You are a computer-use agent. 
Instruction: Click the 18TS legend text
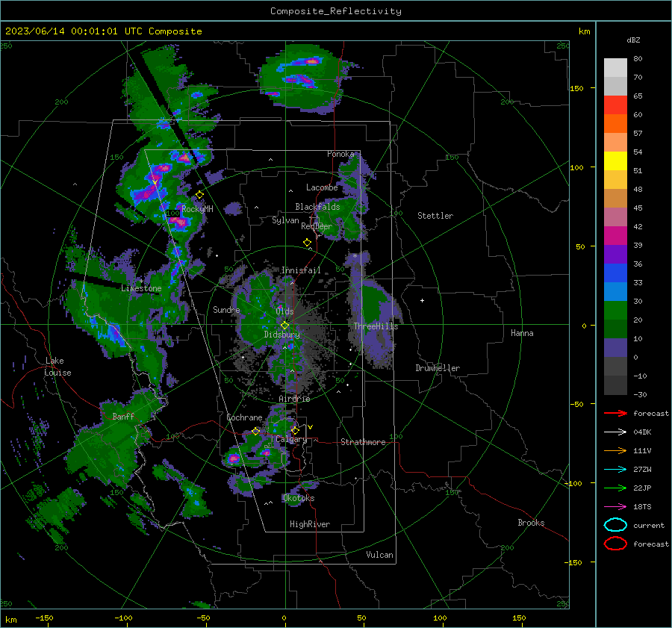coord(642,507)
